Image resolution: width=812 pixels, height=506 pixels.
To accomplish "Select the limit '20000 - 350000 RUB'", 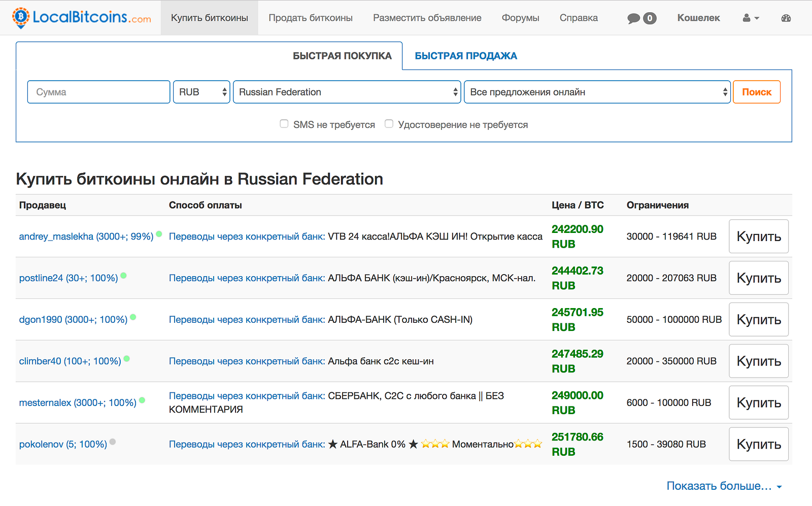I will pos(671,361).
